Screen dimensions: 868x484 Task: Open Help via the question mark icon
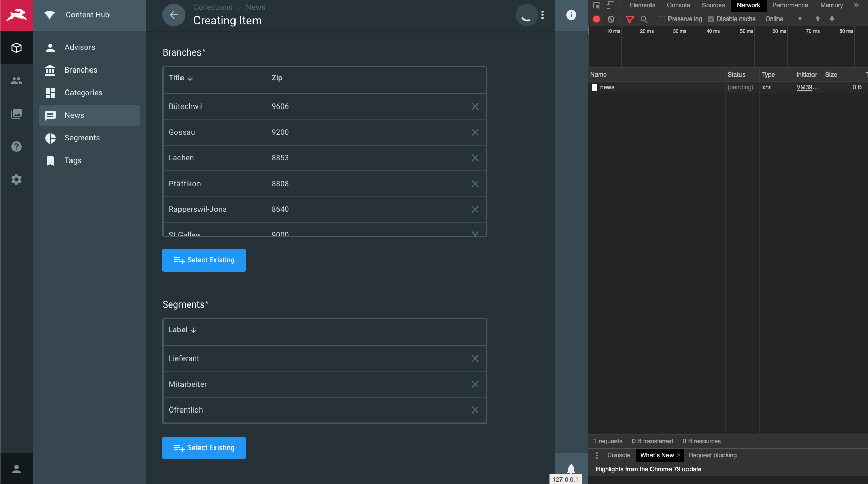tap(16, 147)
